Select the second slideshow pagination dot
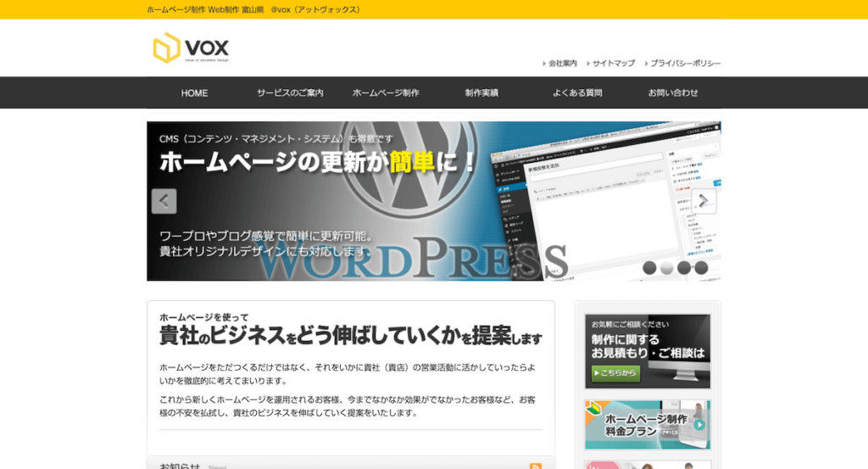The image size is (868, 469). point(667,268)
